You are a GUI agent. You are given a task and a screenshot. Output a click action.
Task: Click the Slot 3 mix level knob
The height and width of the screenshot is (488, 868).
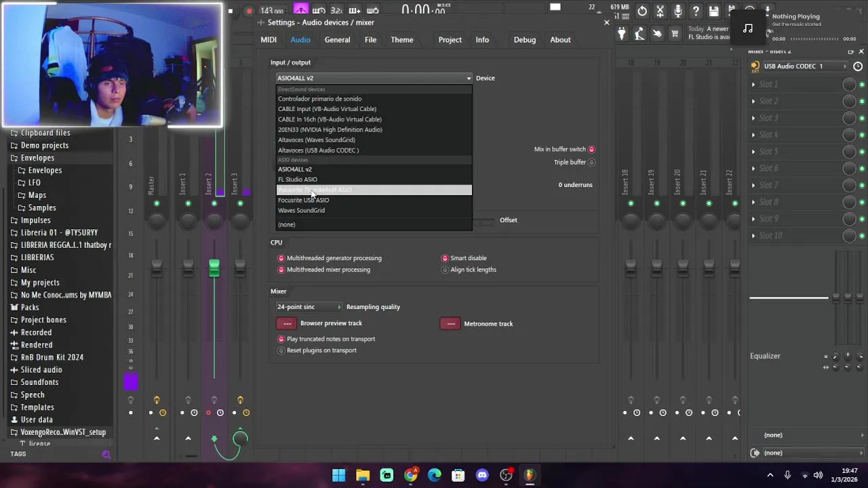coord(848,118)
